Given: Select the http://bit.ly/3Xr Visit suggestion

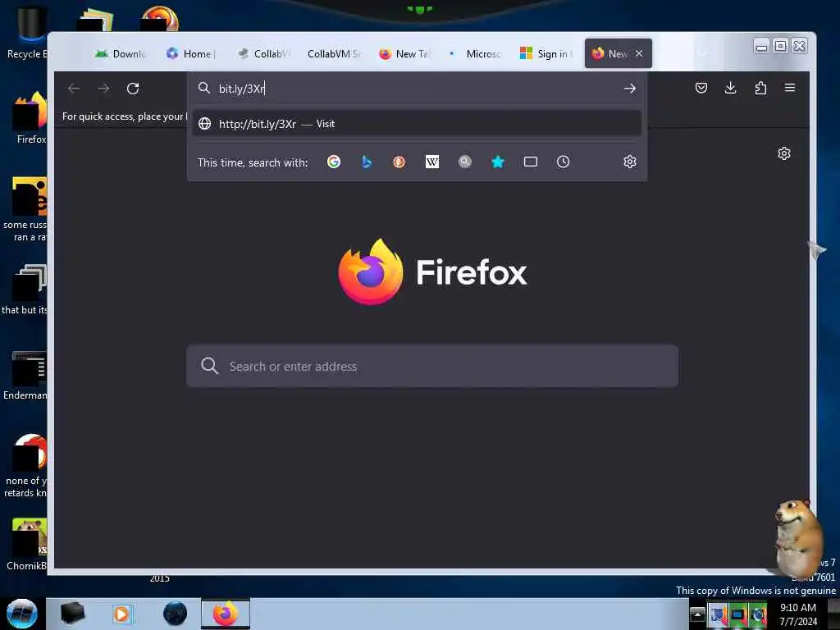Looking at the screenshot, I should click(x=417, y=124).
